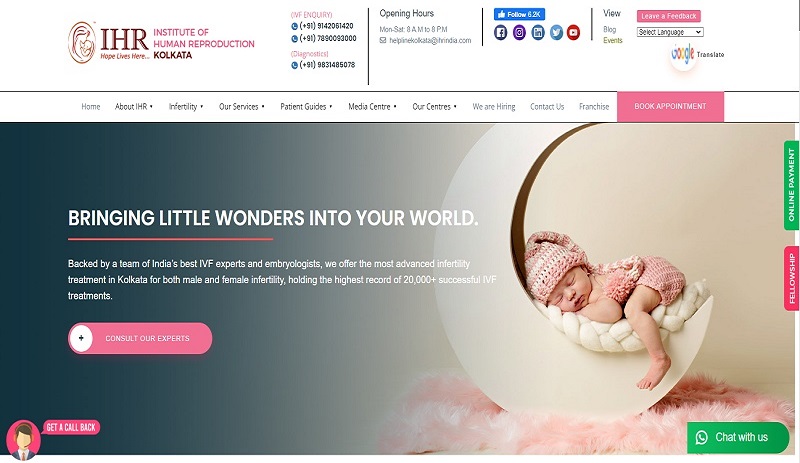Image resolution: width=800 pixels, height=463 pixels.
Task: Click the Leave a Feedback button
Action: (x=668, y=16)
